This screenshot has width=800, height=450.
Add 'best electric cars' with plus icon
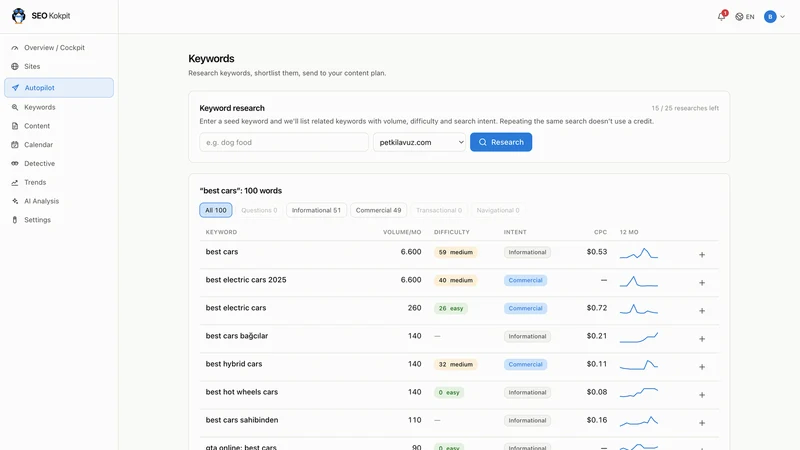click(x=702, y=311)
